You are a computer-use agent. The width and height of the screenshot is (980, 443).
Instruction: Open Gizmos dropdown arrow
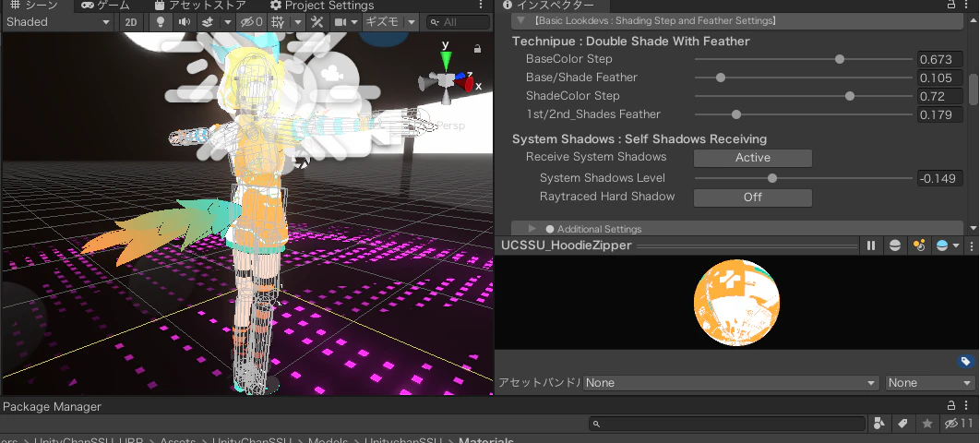(x=412, y=22)
